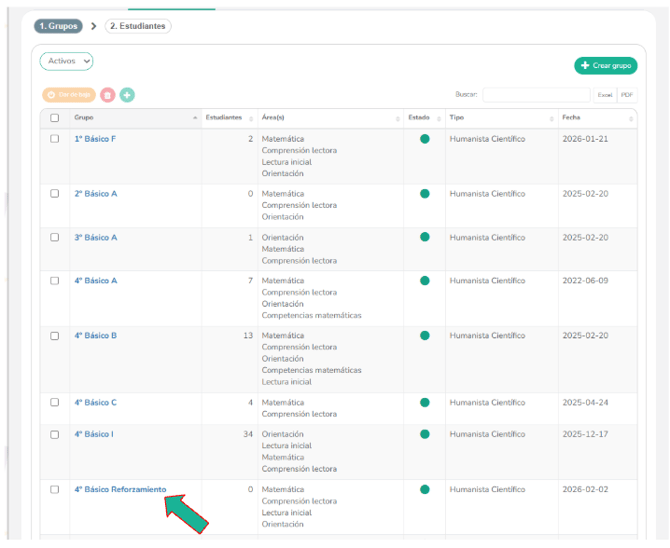The width and height of the screenshot is (670, 548).
Task: Switch to the 2. Estudiantes step
Action: [x=138, y=26]
